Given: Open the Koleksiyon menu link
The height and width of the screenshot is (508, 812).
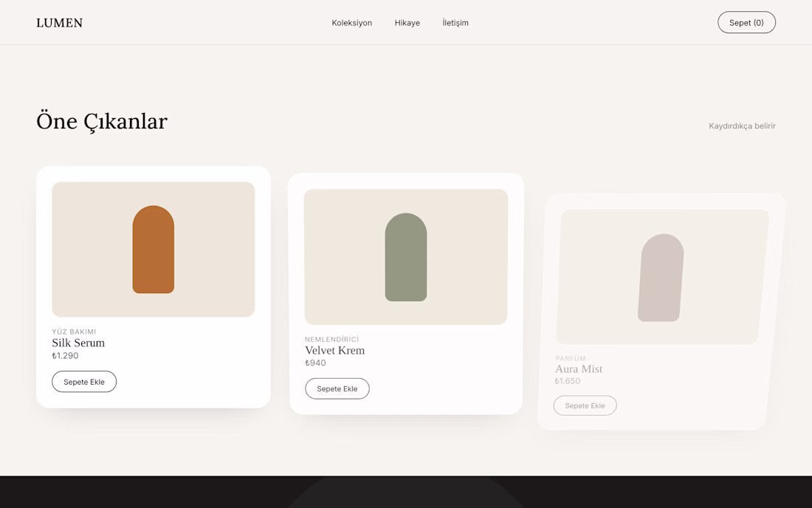Looking at the screenshot, I should [x=351, y=23].
